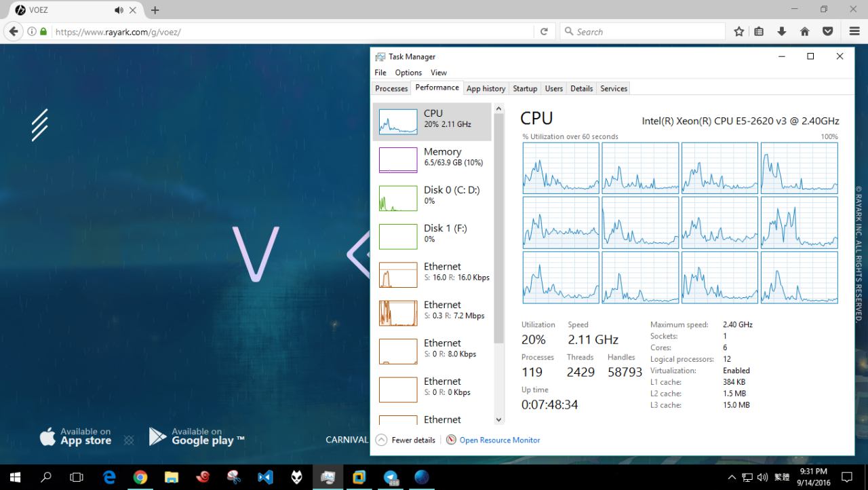This screenshot has height=490, width=868.
Task: Close the VOEZ browser tab
Action: pyautogui.click(x=133, y=10)
